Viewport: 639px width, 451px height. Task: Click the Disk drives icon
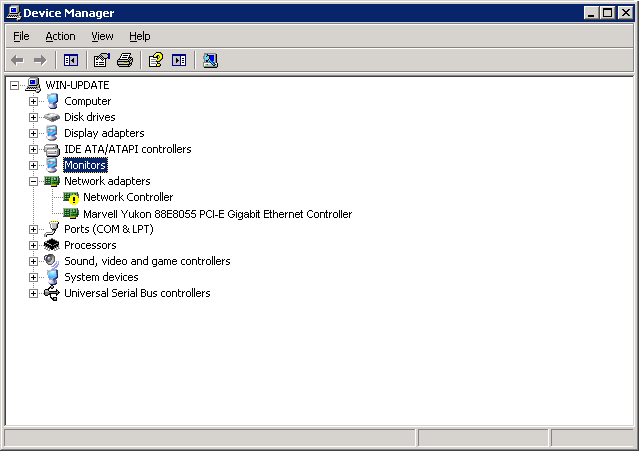click(x=52, y=117)
